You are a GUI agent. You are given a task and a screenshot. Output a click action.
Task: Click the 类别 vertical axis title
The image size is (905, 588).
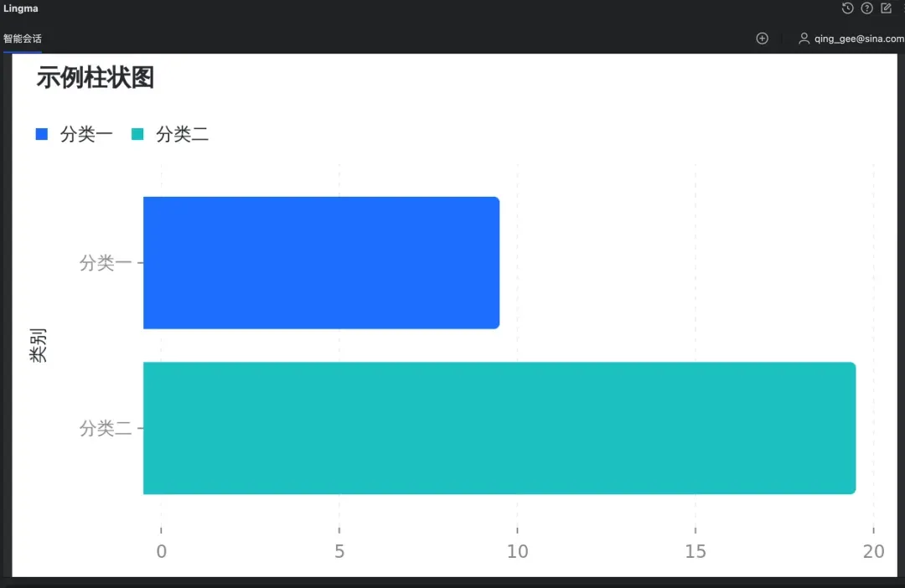coord(38,345)
